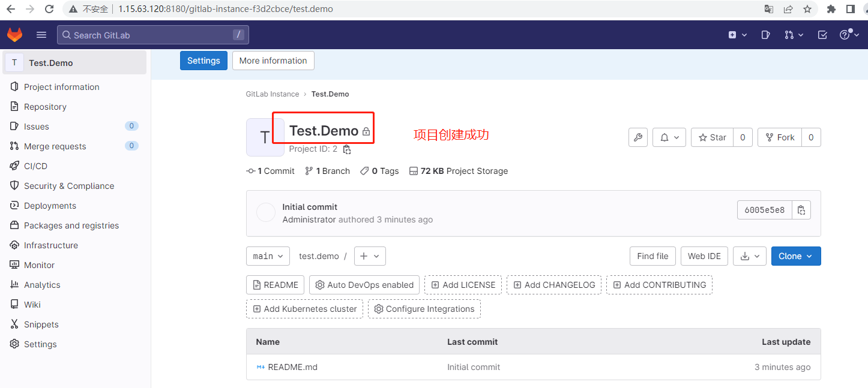This screenshot has width=868, height=388.
Task: Open the download source code dropdown
Action: point(750,256)
